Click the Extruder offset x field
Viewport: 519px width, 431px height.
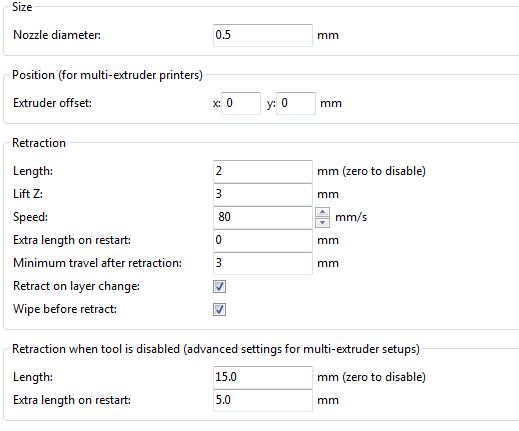[x=241, y=103]
